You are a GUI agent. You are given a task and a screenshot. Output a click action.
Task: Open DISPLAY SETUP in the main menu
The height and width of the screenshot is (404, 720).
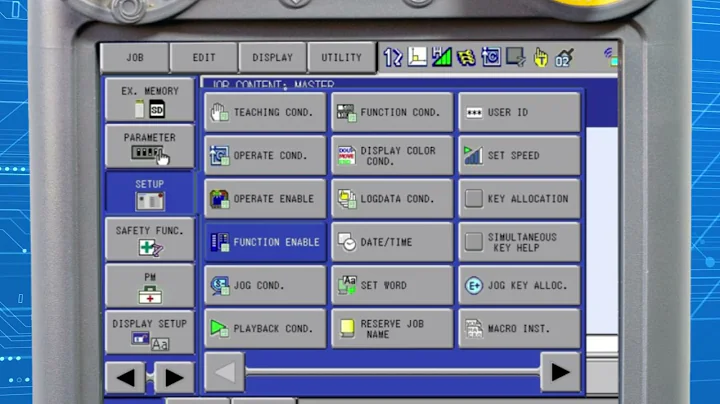pos(150,332)
